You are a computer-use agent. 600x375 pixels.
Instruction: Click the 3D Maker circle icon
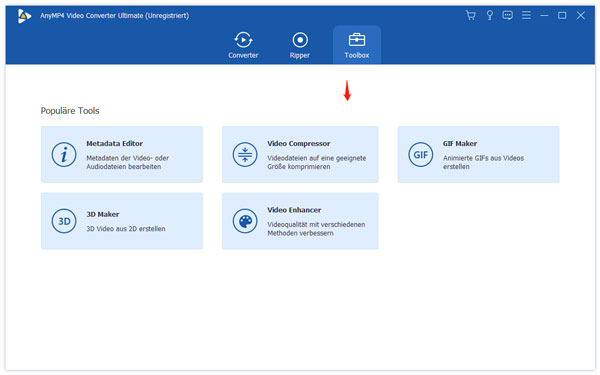(64, 221)
